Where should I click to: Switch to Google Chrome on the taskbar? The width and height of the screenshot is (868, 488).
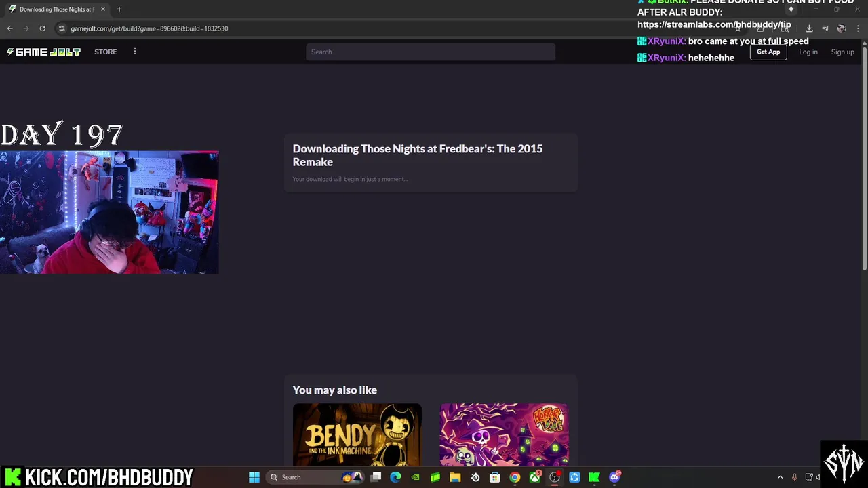(x=515, y=477)
